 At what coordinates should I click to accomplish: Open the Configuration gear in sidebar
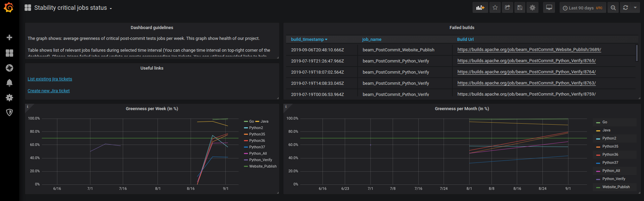tap(9, 98)
